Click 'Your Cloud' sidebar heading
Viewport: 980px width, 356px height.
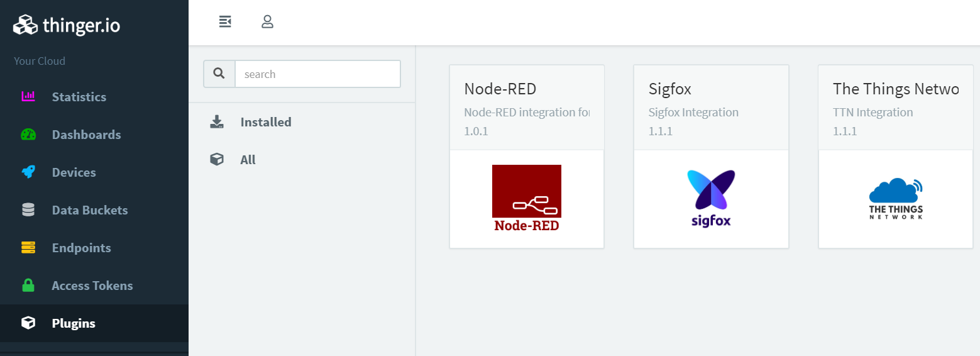(40, 61)
